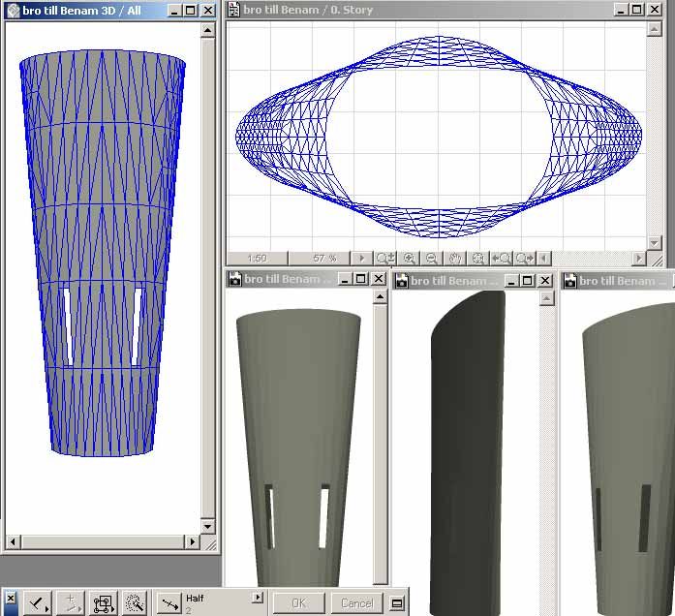The width and height of the screenshot is (675, 616).
Task: Click the 3D window scroll up arrow
Action: tap(208, 31)
